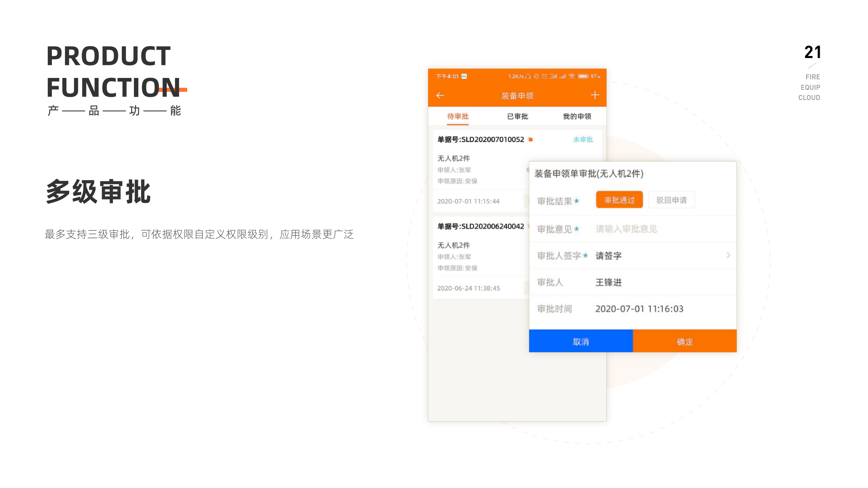The image size is (868, 488).
Task: Toggle 未审批 status filter option
Action: pyautogui.click(x=583, y=139)
